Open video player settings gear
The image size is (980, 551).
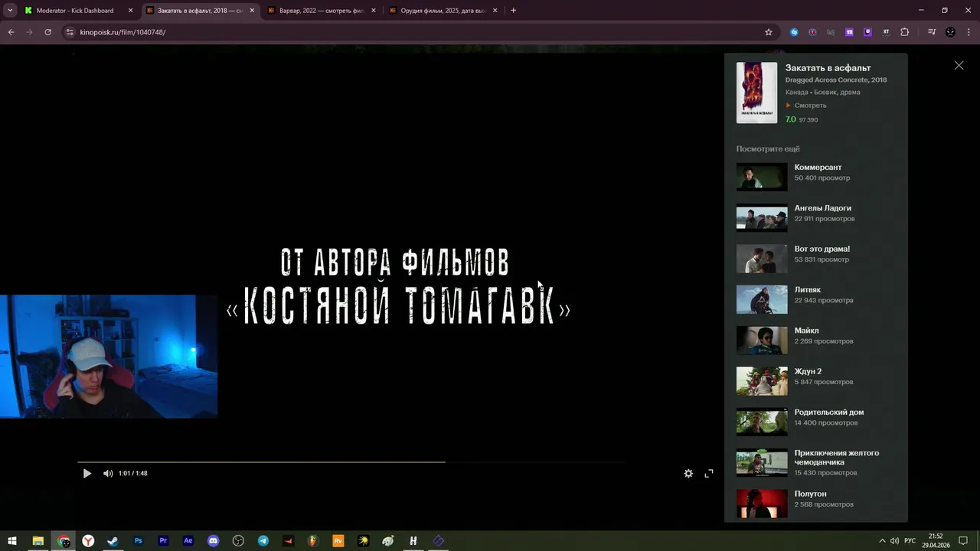(688, 474)
